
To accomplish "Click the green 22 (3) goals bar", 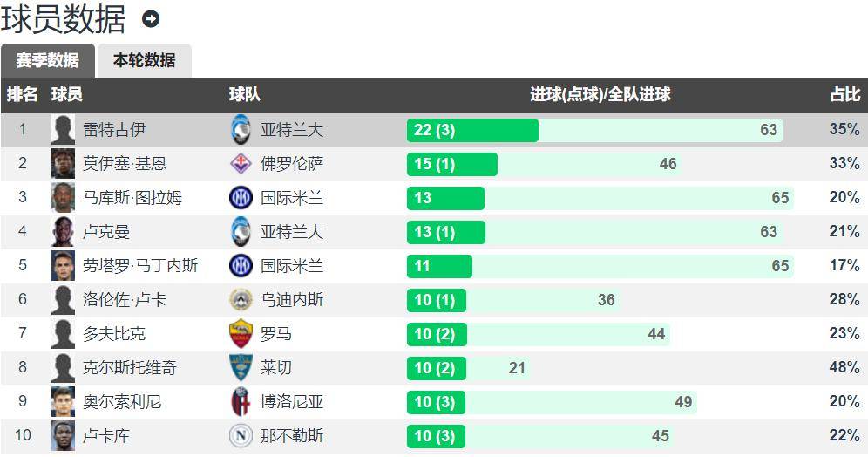I will [x=472, y=130].
